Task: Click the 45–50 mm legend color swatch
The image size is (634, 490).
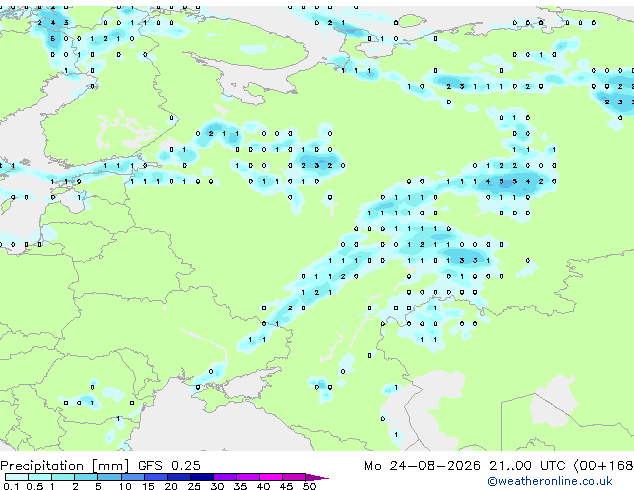Action: pyautogui.click(x=294, y=477)
